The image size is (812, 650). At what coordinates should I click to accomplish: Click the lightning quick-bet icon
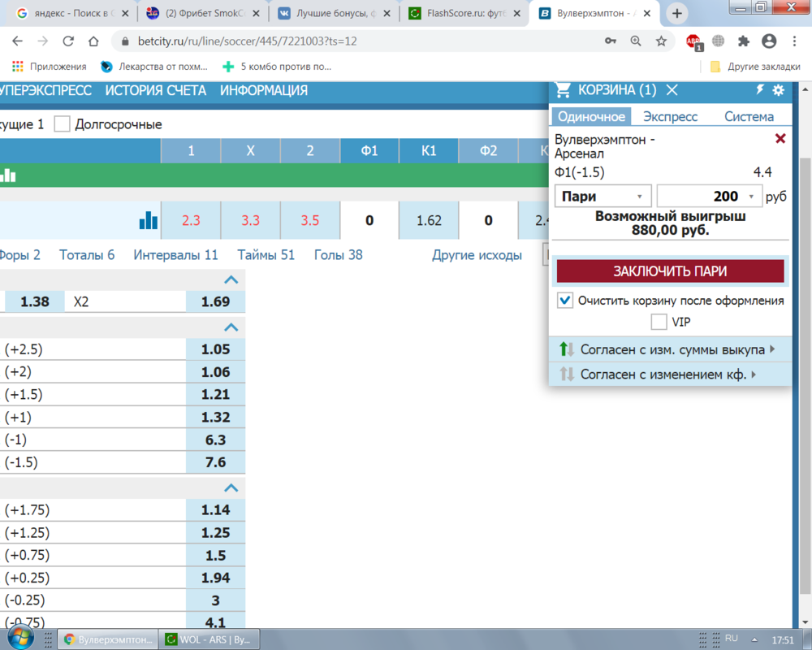coord(760,89)
